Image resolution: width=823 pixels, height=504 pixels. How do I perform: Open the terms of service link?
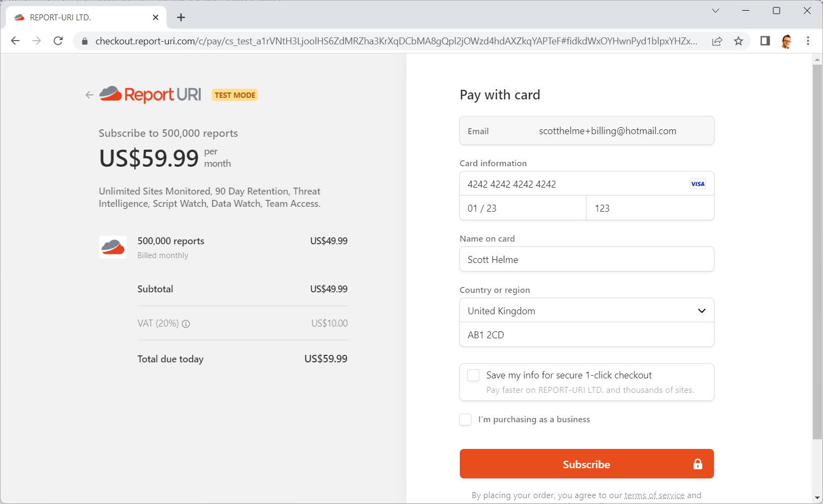pos(654,495)
